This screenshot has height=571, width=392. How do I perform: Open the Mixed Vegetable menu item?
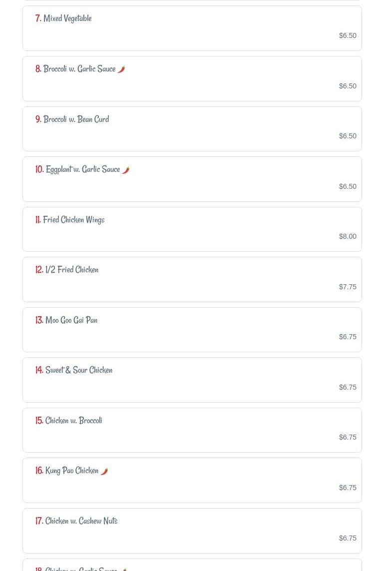[x=67, y=18]
